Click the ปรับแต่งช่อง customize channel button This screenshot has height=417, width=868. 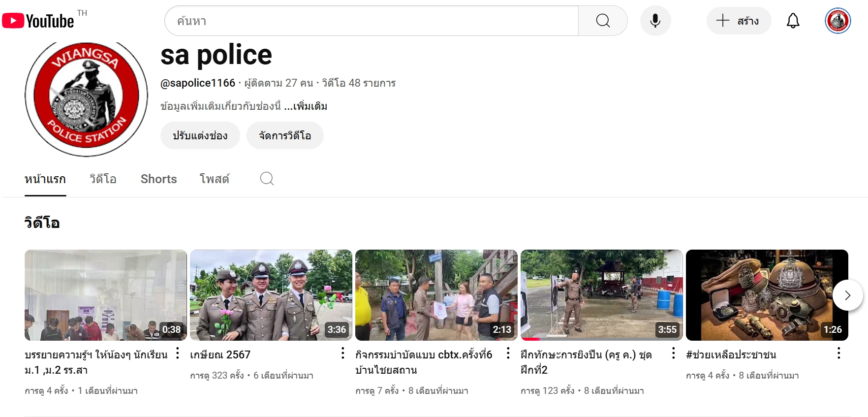pos(200,136)
